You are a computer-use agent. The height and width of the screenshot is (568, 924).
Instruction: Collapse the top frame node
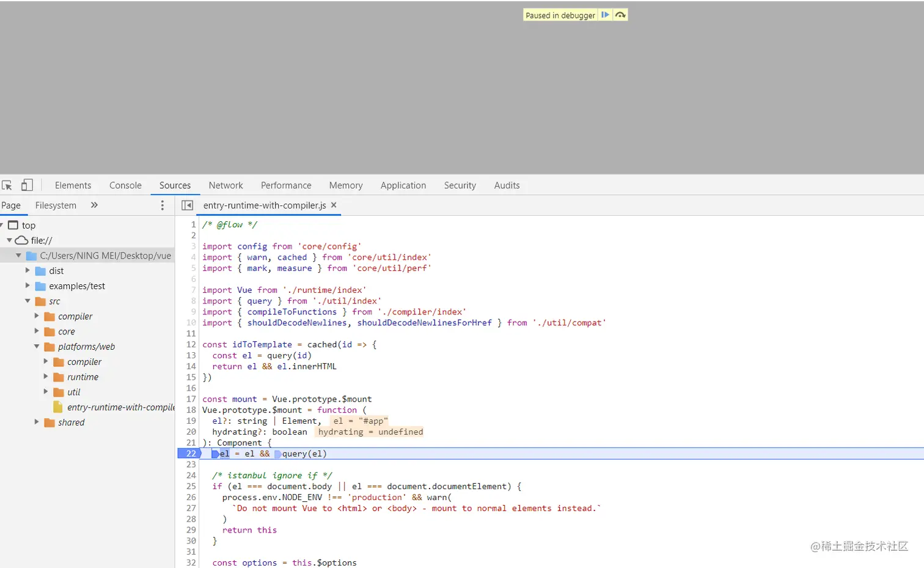click(2, 225)
